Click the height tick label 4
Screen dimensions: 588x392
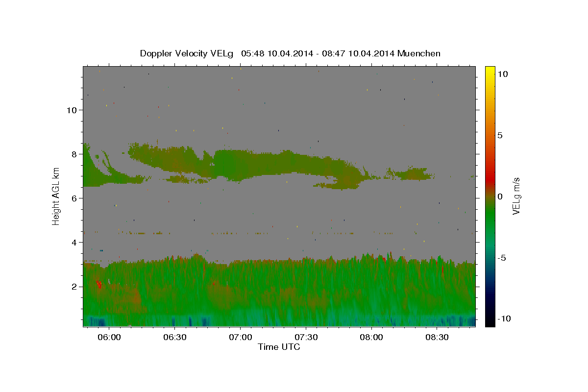[75, 242]
